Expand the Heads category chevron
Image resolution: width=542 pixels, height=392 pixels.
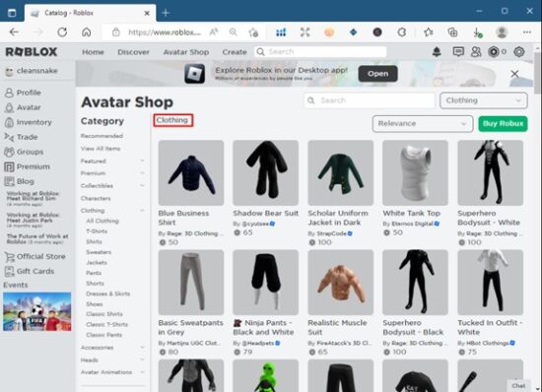pyautogui.click(x=143, y=359)
